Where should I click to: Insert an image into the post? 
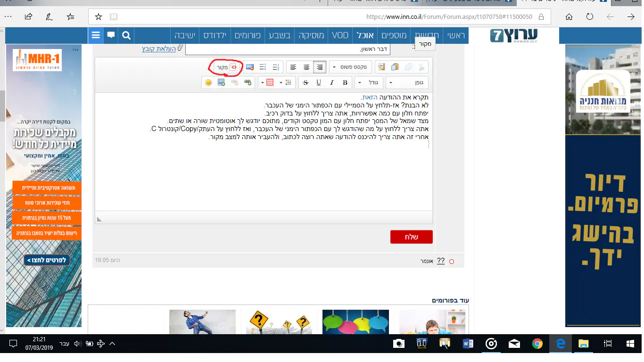click(x=221, y=82)
